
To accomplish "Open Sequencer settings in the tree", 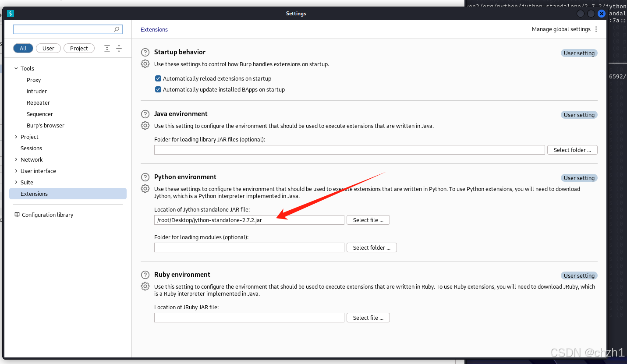I will click(40, 114).
